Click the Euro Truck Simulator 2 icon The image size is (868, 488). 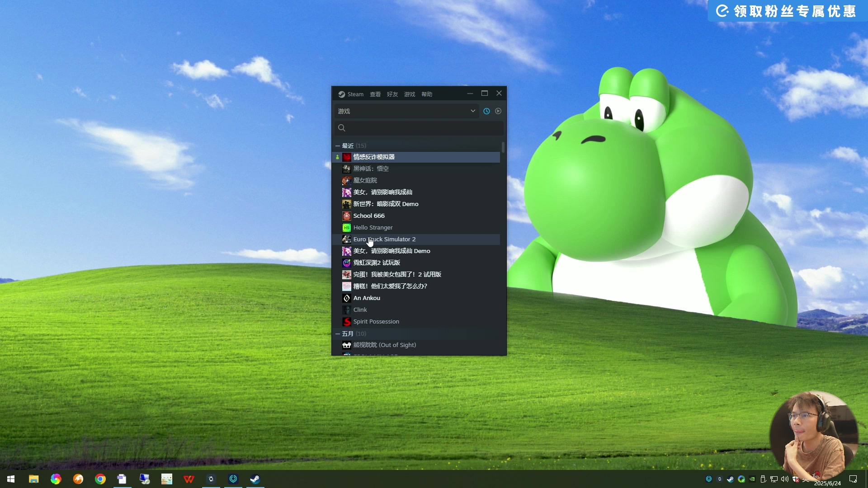347,239
